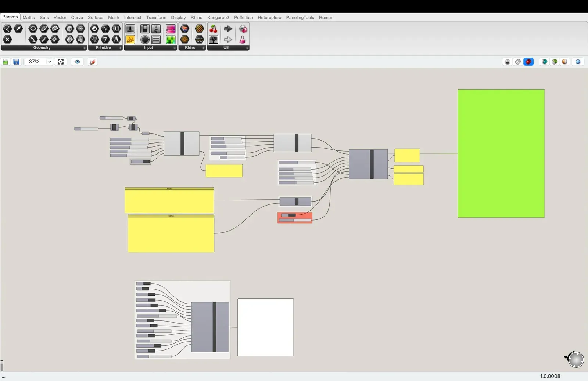Image resolution: width=588 pixels, height=381 pixels.
Task: Select the Line parameter icon
Action: (44, 39)
